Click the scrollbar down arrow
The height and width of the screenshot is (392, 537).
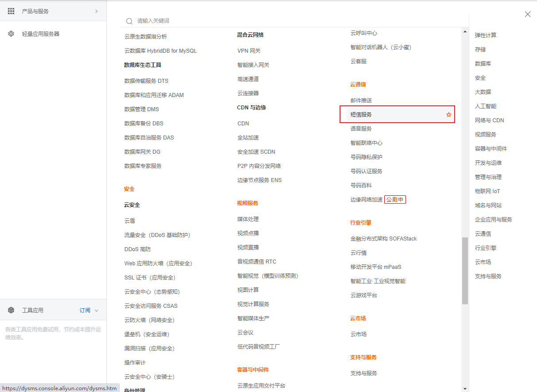click(x=465, y=388)
